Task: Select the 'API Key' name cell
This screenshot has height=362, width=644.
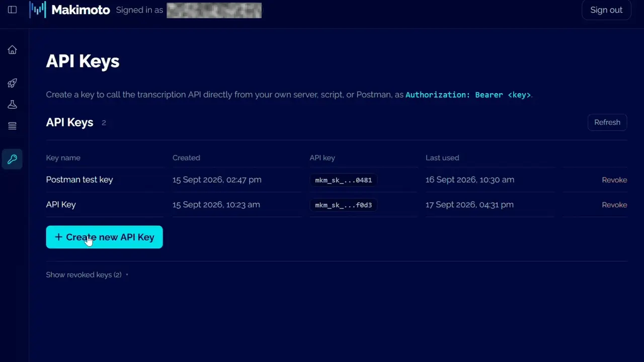Action: 61,205
